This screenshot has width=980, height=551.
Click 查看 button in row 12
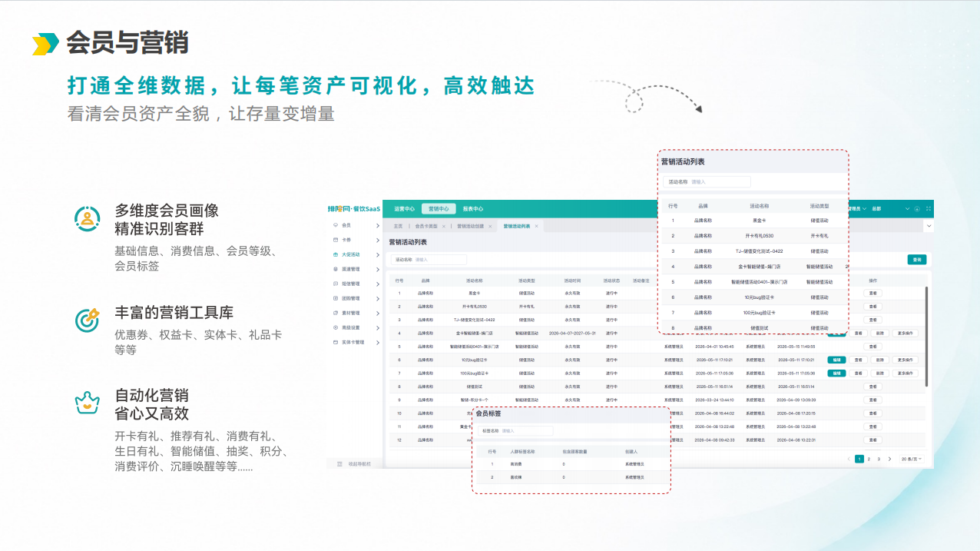pyautogui.click(x=872, y=440)
